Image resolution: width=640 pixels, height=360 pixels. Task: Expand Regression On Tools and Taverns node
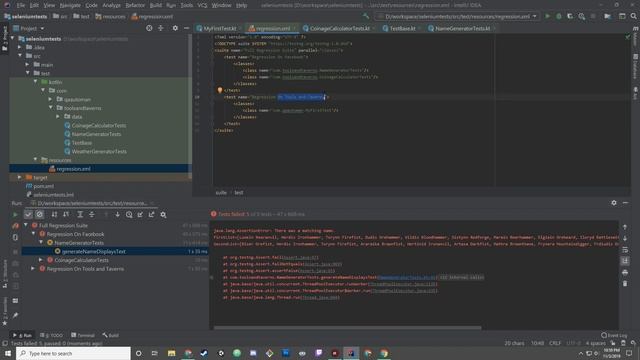(x=33, y=269)
